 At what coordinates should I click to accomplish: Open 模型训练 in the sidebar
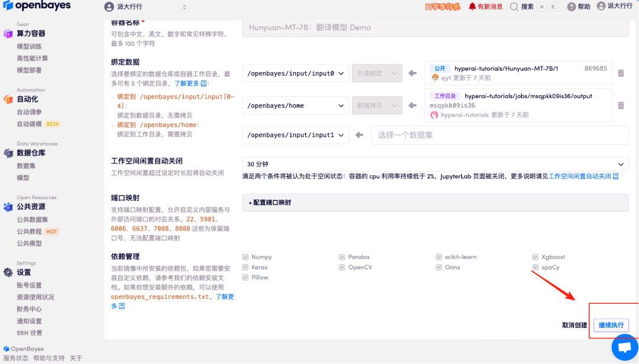point(29,46)
